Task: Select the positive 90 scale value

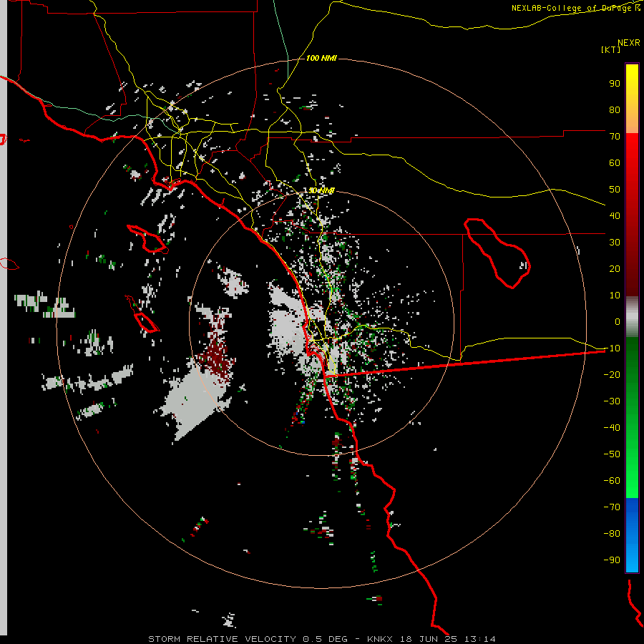Action: click(x=615, y=84)
